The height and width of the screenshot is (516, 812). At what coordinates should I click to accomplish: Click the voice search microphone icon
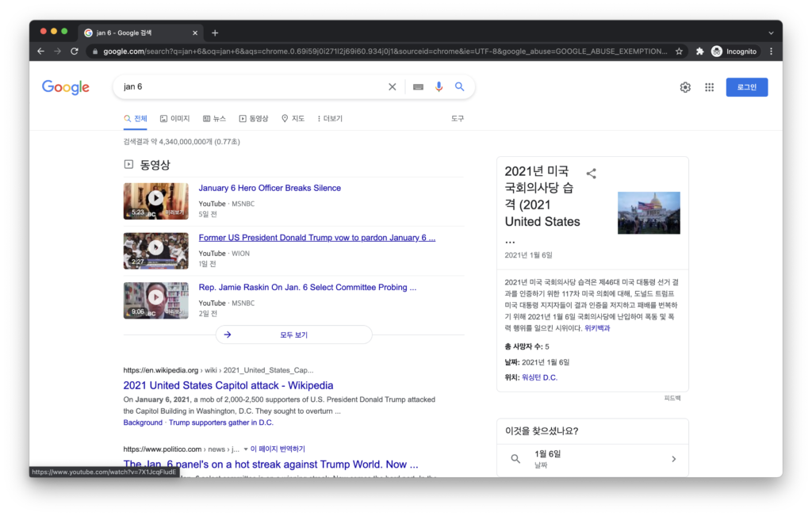[439, 87]
